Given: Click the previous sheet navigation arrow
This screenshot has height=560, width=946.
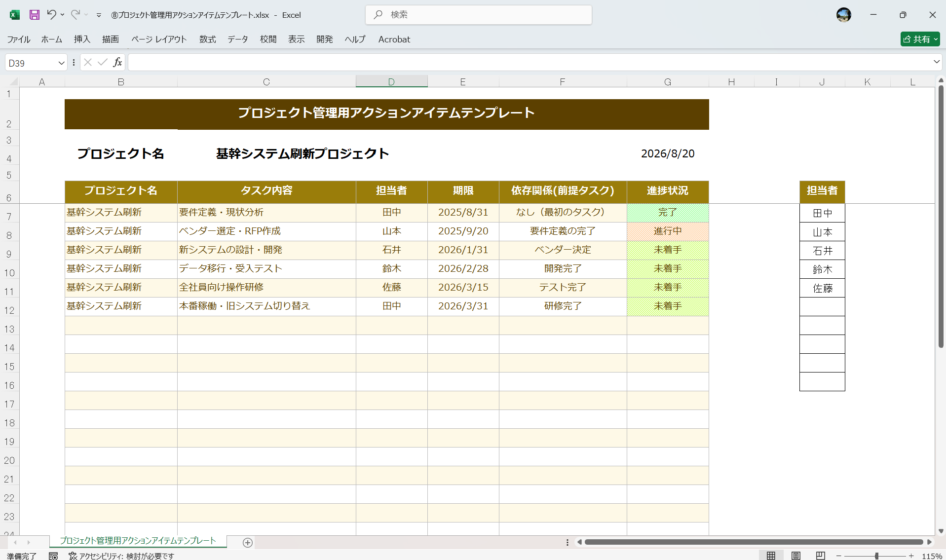Looking at the screenshot, I should tap(15, 542).
